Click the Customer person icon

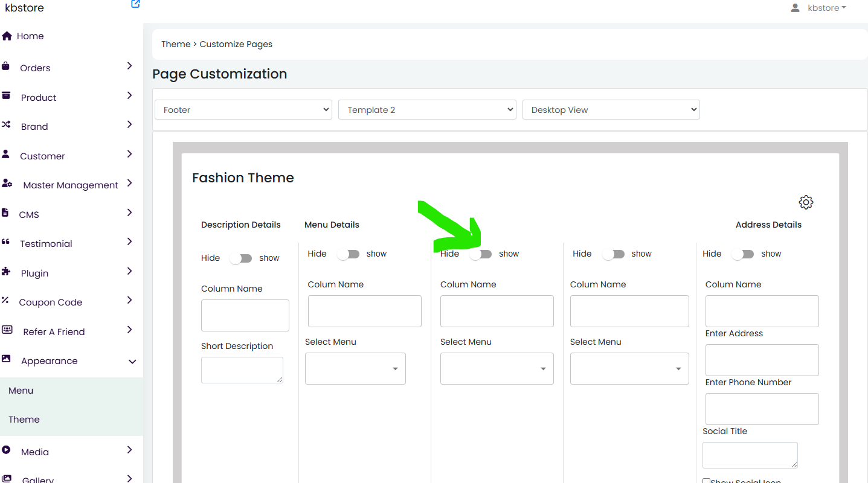(6, 154)
